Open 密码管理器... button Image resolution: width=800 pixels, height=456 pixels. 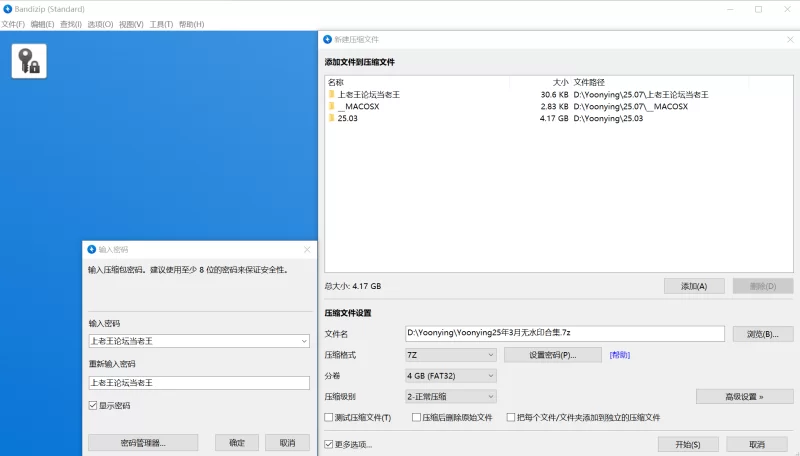143,443
